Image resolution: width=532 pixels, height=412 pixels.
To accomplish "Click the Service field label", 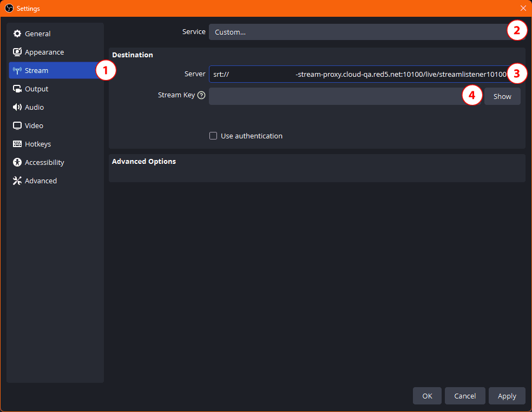I will (x=194, y=31).
